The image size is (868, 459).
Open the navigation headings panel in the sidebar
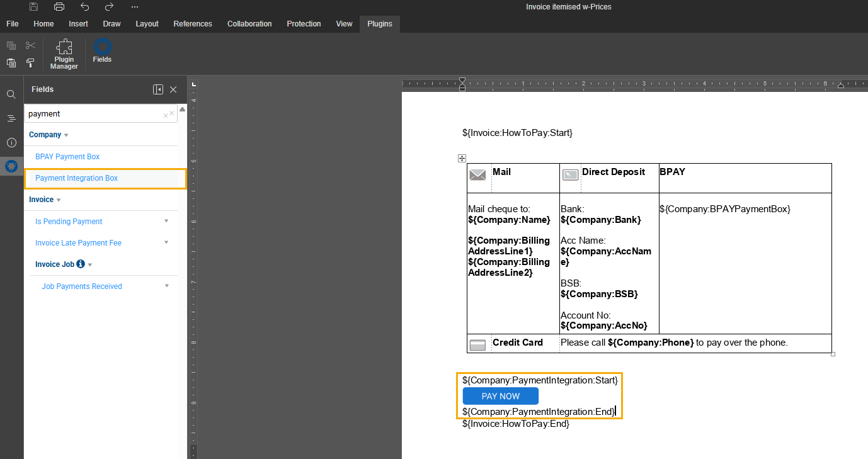coord(11,118)
